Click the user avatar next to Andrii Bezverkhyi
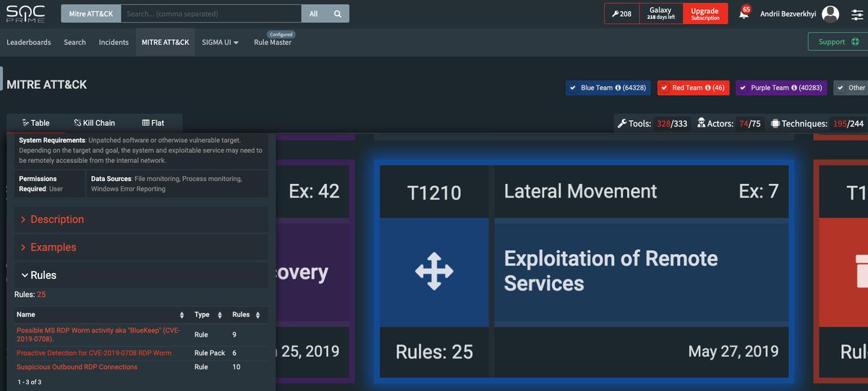The width and height of the screenshot is (868, 391). (x=830, y=14)
